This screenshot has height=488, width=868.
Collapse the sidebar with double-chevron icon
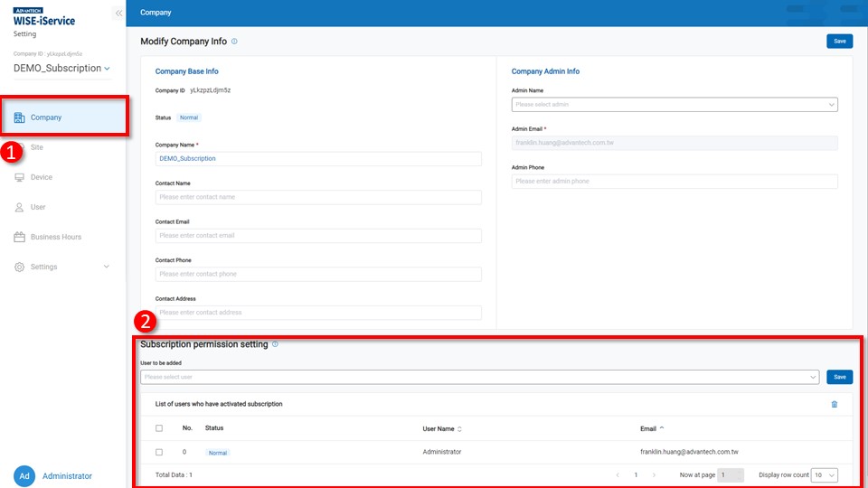coord(118,14)
